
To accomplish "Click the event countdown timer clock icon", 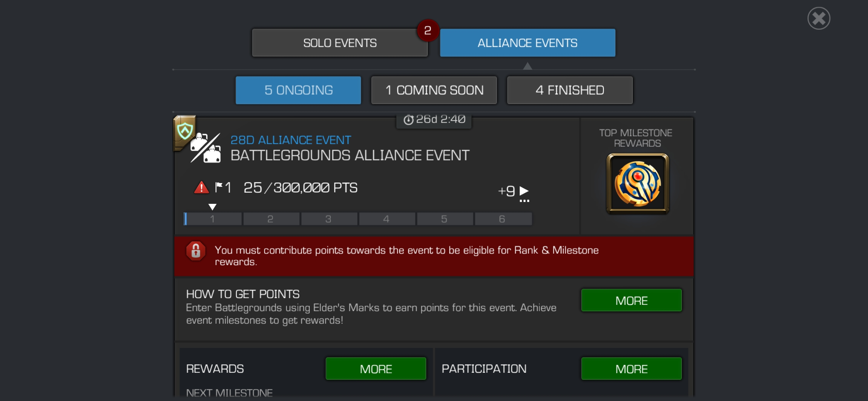I will (408, 120).
